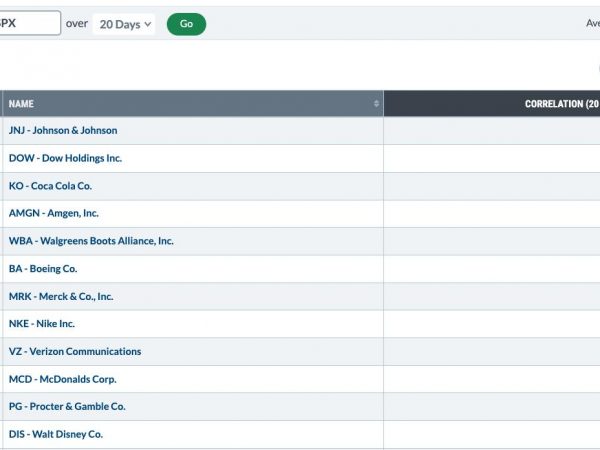
Task: Open the WBA - Walgreens Boots Alliance link
Action: [x=91, y=241]
